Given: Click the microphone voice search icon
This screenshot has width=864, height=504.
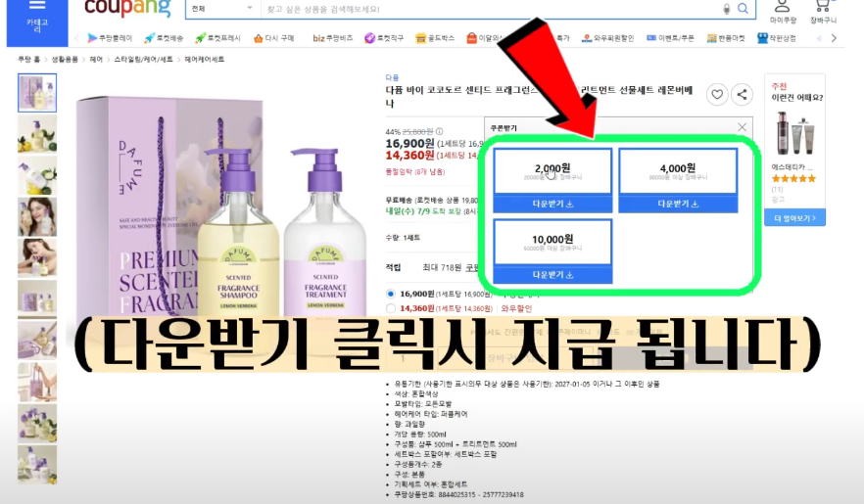Looking at the screenshot, I should click(x=727, y=9).
